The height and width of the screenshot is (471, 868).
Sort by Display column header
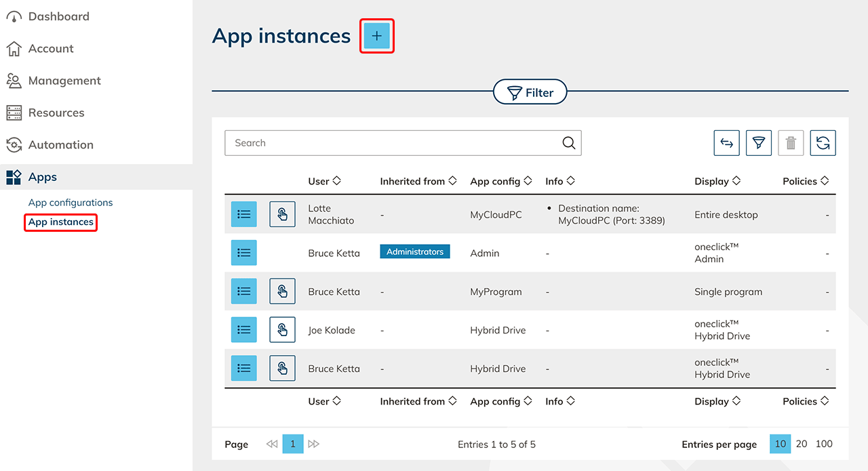click(x=717, y=182)
